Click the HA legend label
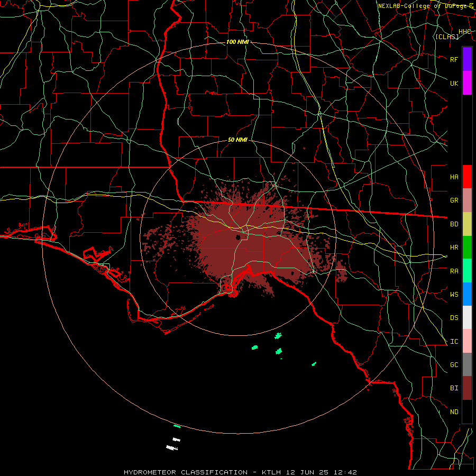 (454, 177)
